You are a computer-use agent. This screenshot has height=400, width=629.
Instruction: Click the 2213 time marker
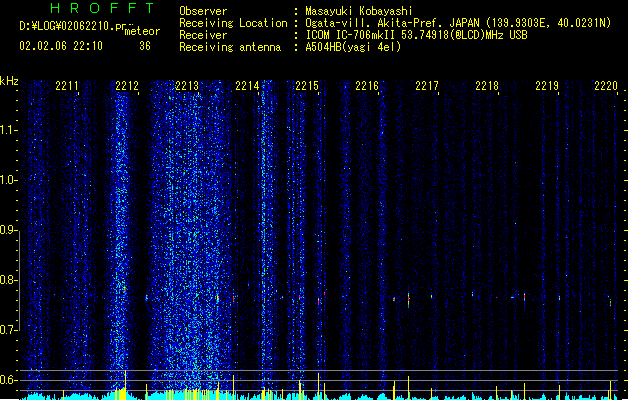(187, 86)
